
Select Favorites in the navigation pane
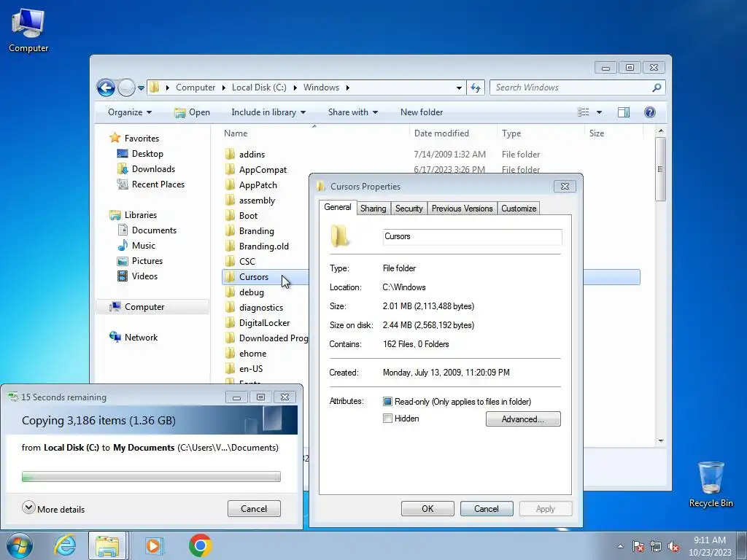tap(142, 138)
